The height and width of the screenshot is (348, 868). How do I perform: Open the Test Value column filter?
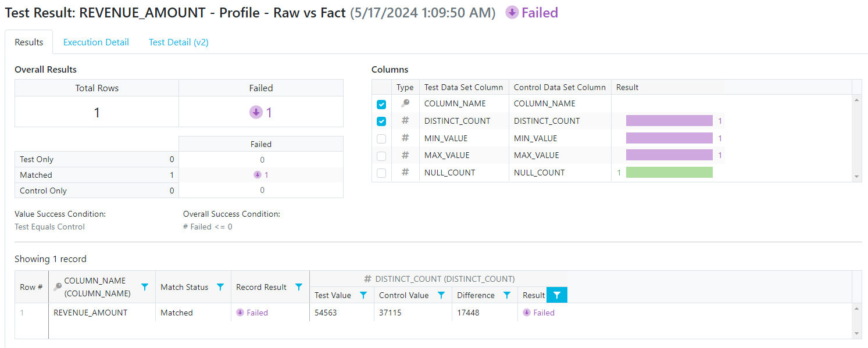pyautogui.click(x=363, y=295)
